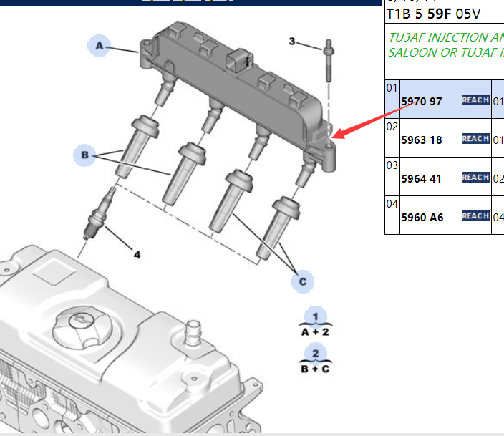504x436 pixels.
Task: Click row index 03 in parts table
Action: (392, 165)
